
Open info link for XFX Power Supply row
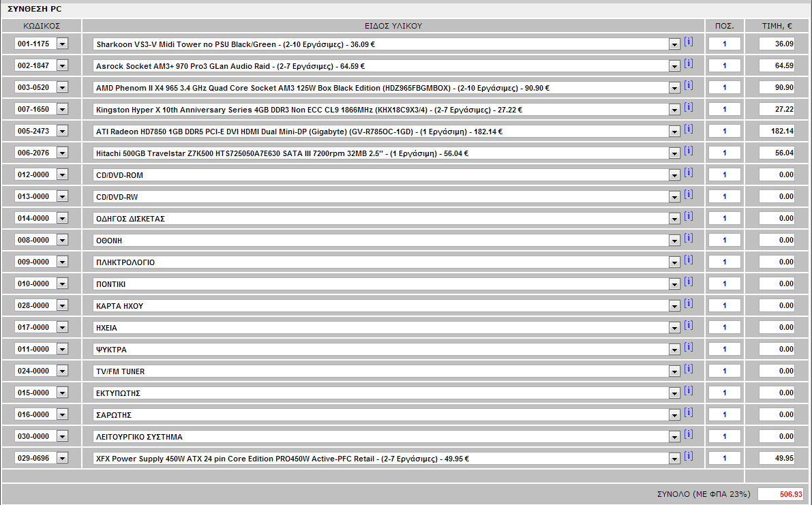point(688,455)
